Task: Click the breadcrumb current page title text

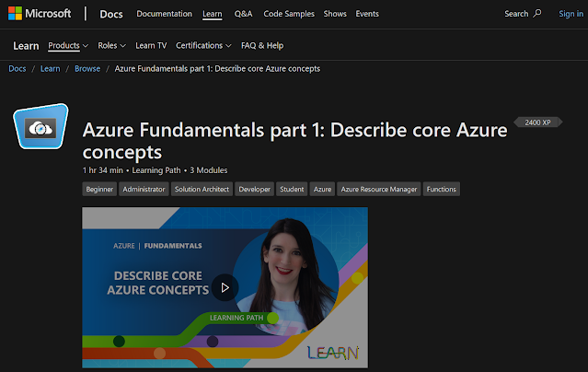Action: pyautogui.click(x=217, y=69)
